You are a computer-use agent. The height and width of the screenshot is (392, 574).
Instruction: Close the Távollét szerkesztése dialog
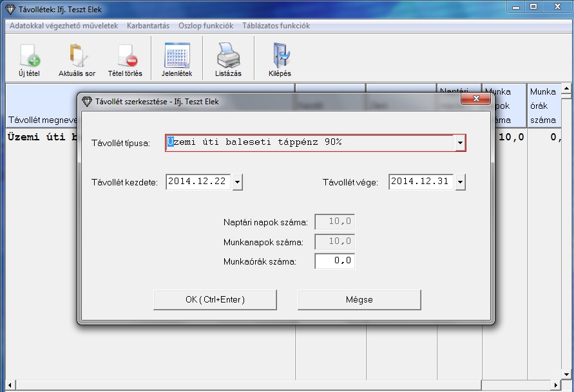(x=475, y=100)
